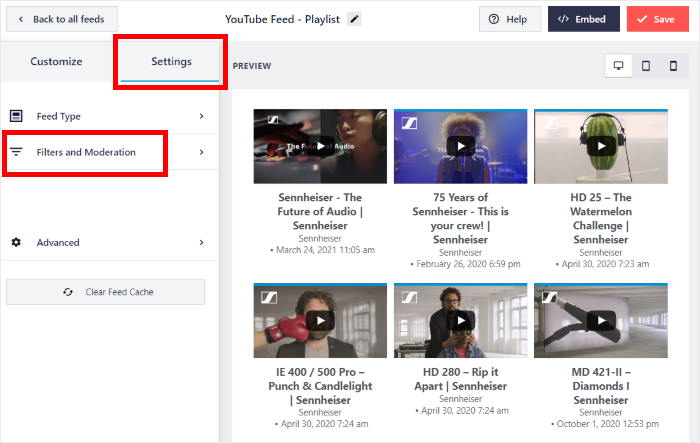Viewport: 700px width, 443px height.
Task: Open the Help button
Action: (510, 19)
